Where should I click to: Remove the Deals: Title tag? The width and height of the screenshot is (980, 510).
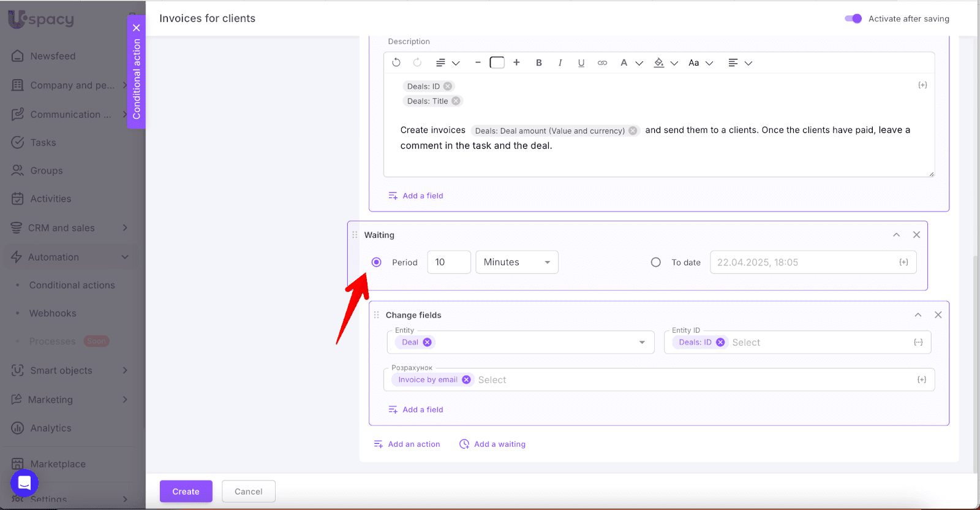[x=456, y=101]
